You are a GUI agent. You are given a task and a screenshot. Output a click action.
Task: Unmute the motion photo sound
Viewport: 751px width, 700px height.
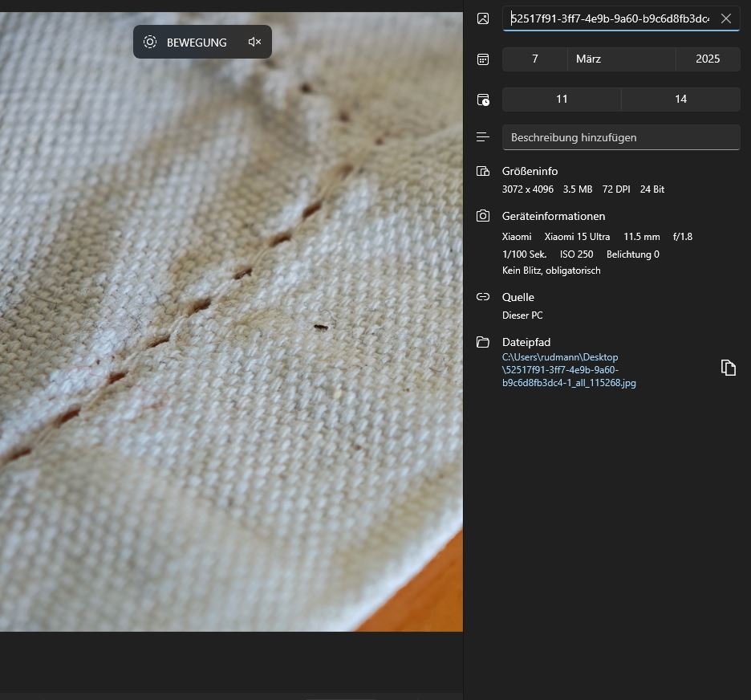254,43
